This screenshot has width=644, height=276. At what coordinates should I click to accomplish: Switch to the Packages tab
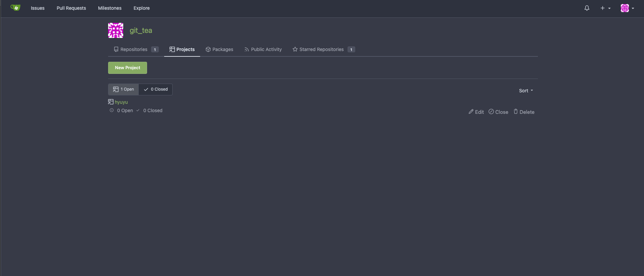(x=219, y=49)
